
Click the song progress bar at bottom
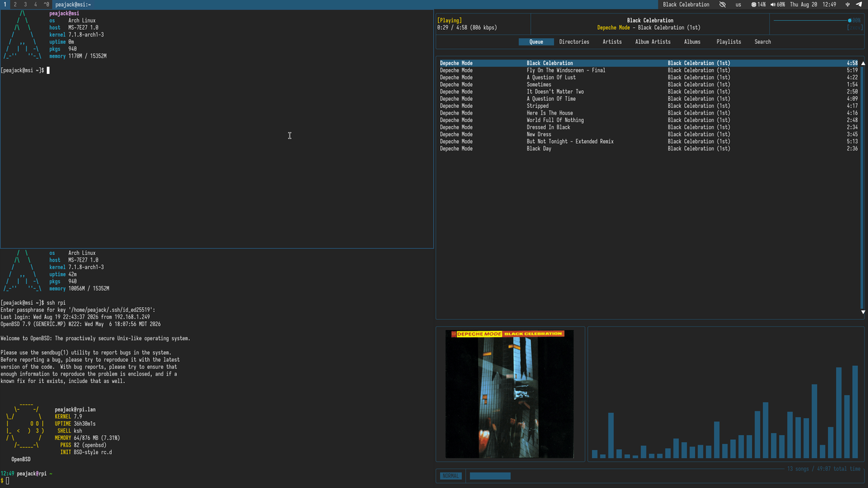pos(490,476)
